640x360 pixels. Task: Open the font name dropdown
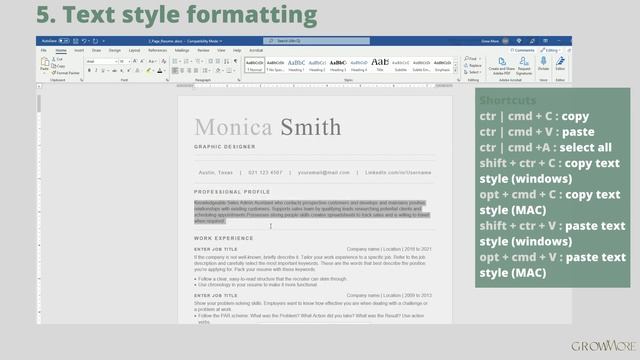[x=116, y=62]
